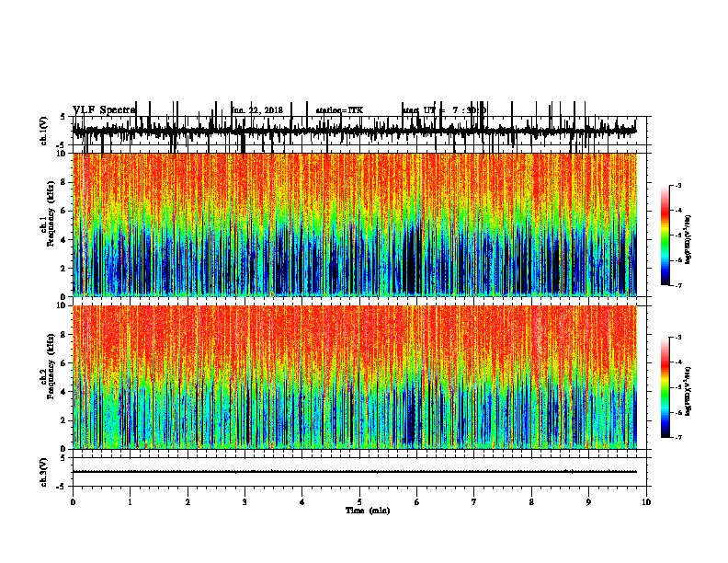Click time axis tick label '0'
The width and height of the screenshot is (728, 563).
pos(73,502)
